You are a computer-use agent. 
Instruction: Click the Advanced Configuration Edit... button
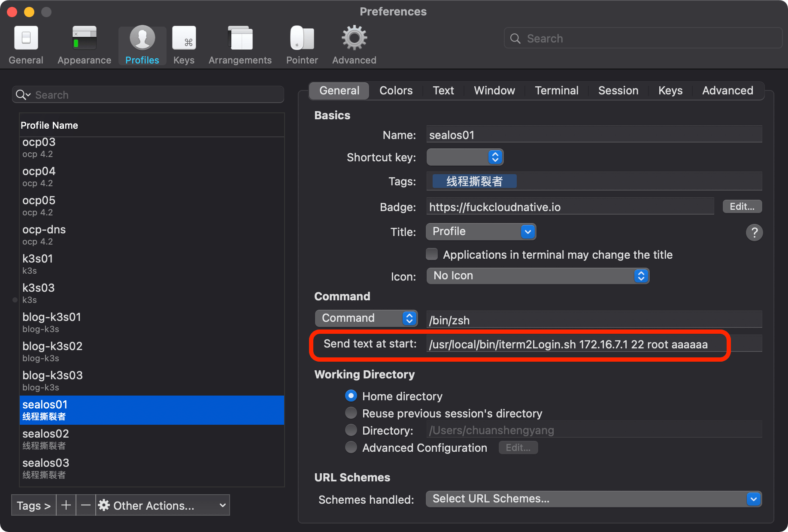coord(518,447)
